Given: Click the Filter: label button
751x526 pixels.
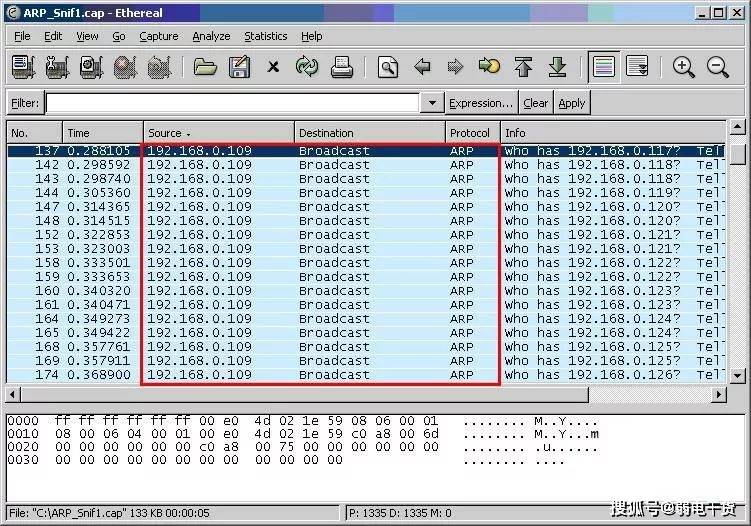Looking at the screenshot, I should pos(25,103).
